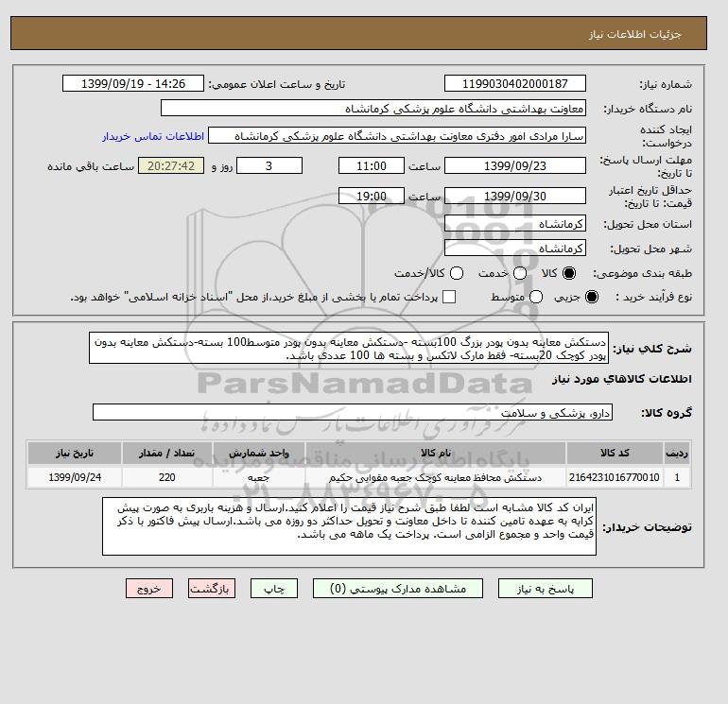This screenshot has width=728, height=704.
Task: Click the واحد شمارش column header
Action: (259, 453)
